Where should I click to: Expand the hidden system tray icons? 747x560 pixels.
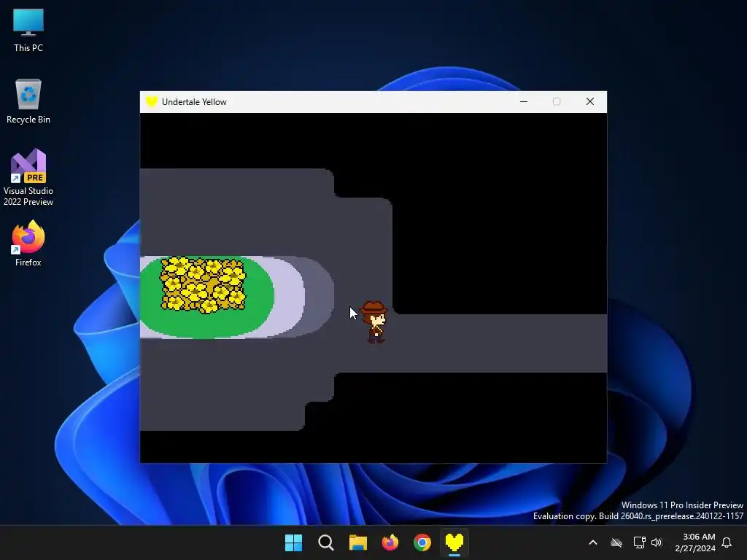(593, 542)
